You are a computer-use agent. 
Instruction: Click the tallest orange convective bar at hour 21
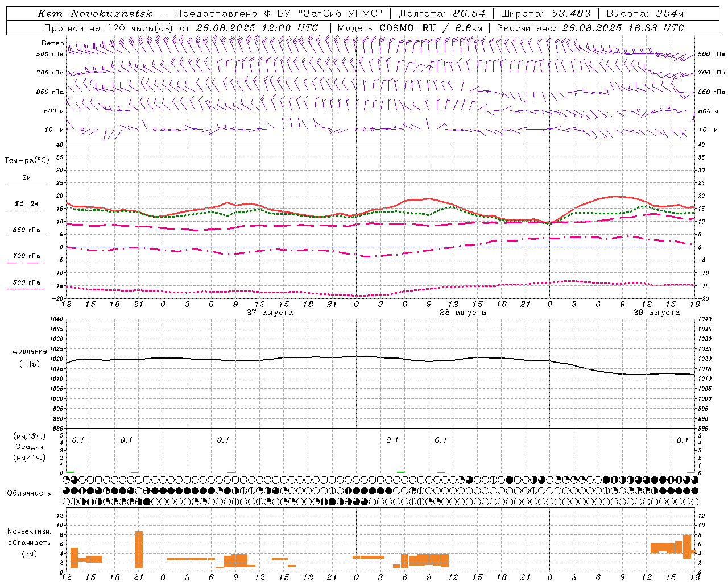[139, 549]
